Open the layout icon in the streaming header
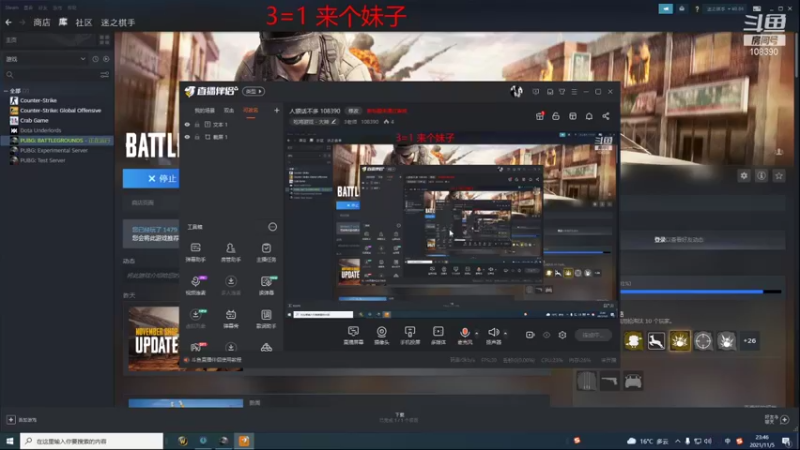The width and height of the screenshot is (800, 450). click(573, 116)
